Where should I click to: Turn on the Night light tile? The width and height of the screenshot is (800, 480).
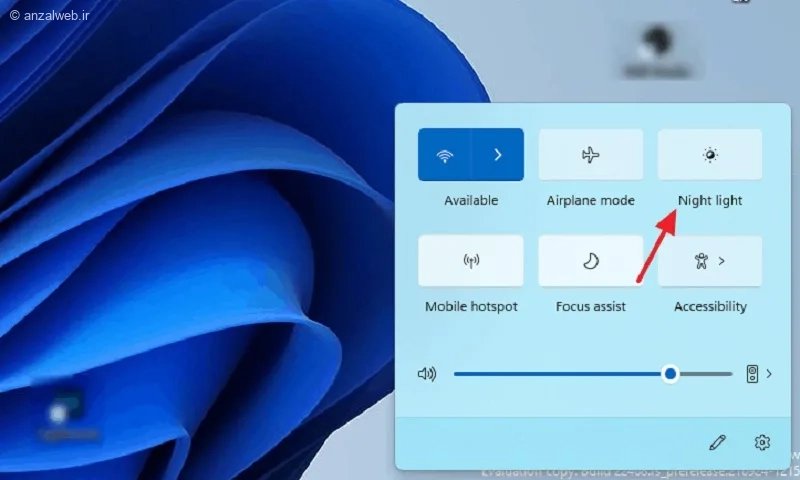pos(710,155)
